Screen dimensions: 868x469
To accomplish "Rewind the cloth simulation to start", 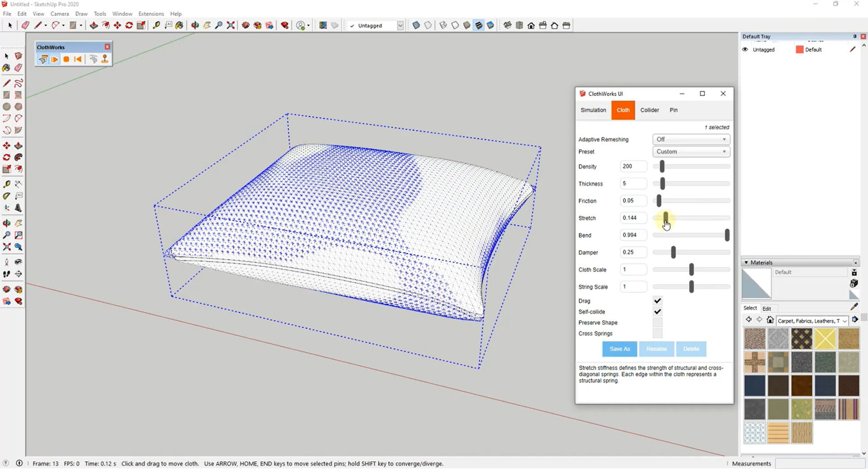I will click(x=77, y=59).
